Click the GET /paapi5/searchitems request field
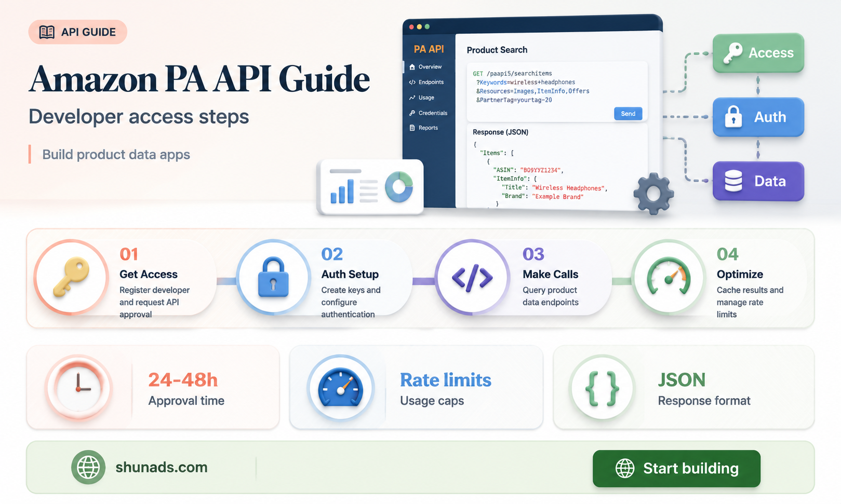 click(x=557, y=91)
